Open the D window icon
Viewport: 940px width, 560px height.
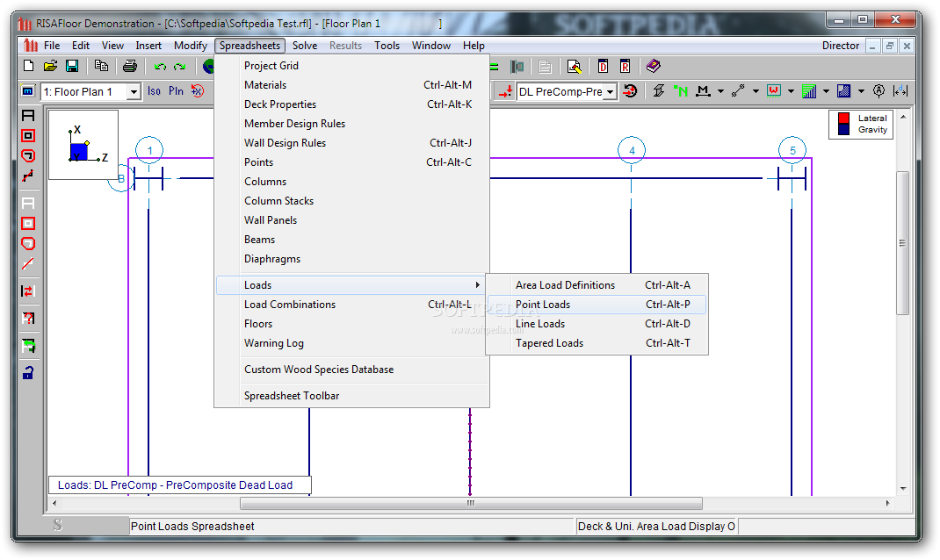click(x=603, y=67)
